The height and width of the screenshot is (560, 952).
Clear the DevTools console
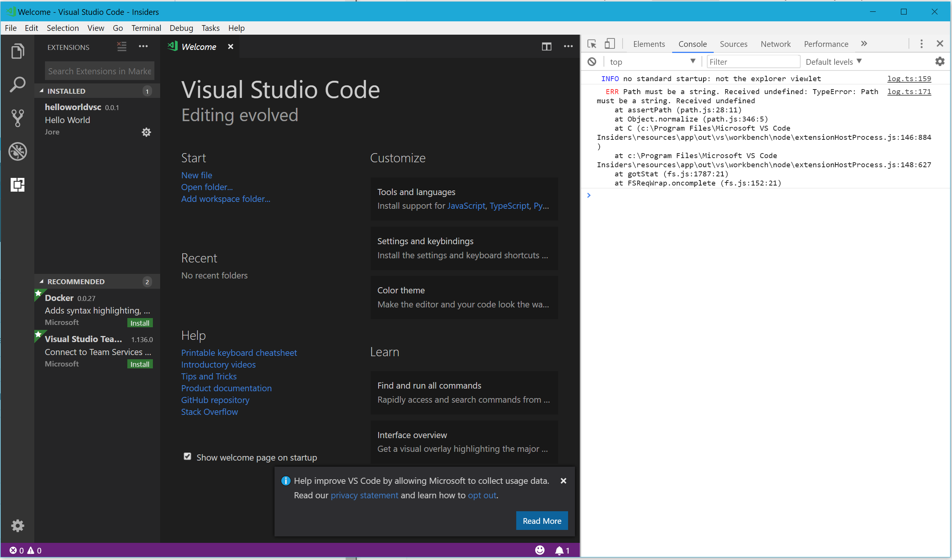point(591,61)
